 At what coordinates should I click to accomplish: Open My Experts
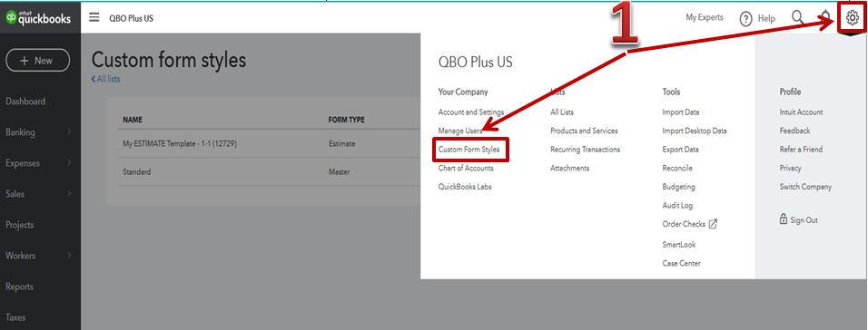pyautogui.click(x=705, y=18)
